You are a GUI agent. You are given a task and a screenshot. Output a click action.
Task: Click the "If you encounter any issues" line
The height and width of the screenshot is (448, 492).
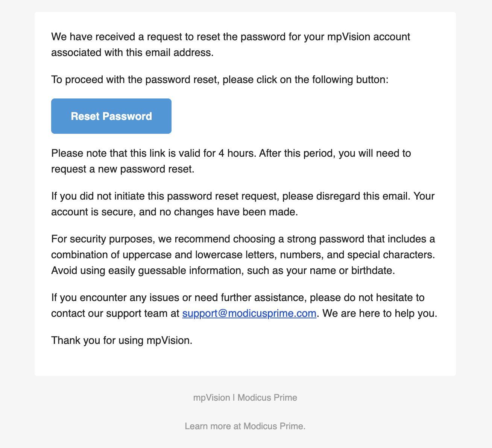coord(238,298)
